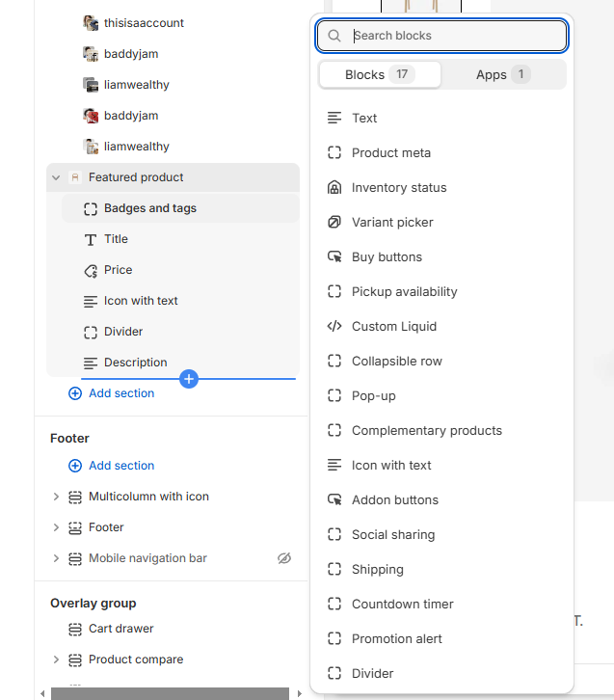Add the Shipping block
This screenshot has height=700, width=614.
coord(441,569)
